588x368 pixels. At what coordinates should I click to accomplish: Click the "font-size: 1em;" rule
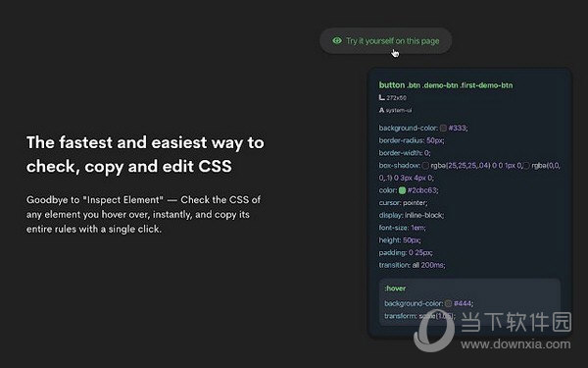coord(403,228)
